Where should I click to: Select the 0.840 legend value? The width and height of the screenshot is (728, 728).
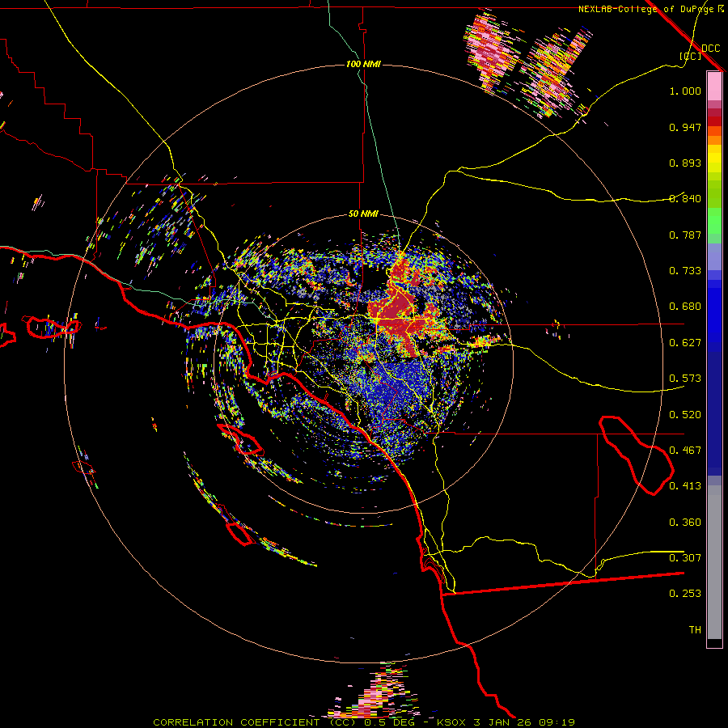coord(685,199)
